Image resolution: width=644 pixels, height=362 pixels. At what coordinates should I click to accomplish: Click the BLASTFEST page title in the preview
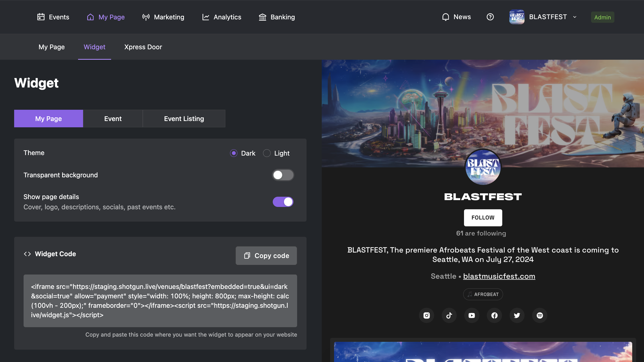coord(483,197)
